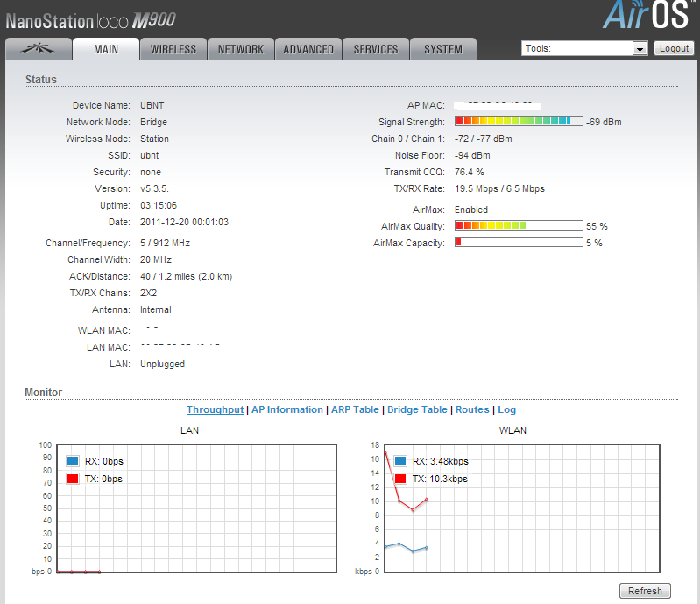Screen dimensions: 700x604
Task: Click the Network Mode value Bridge
Action: [153, 122]
